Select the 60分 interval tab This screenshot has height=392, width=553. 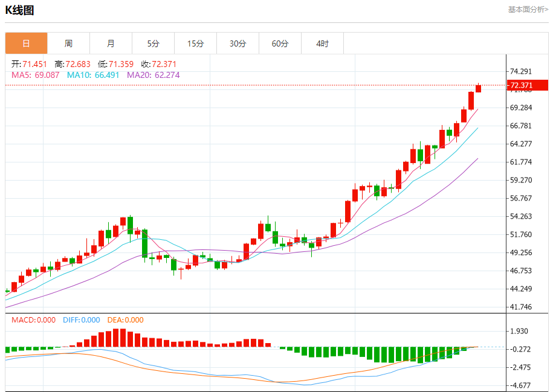(x=280, y=43)
